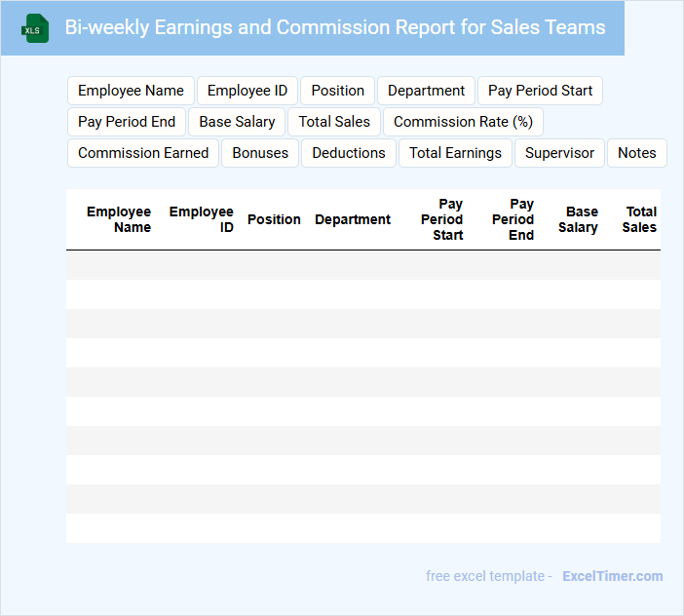
Task: Choose the Total Earnings tag
Action: (x=455, y=153)
